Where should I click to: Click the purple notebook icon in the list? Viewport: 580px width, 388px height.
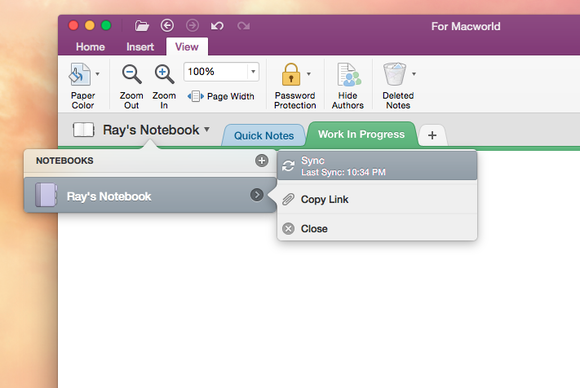[46, 195]
